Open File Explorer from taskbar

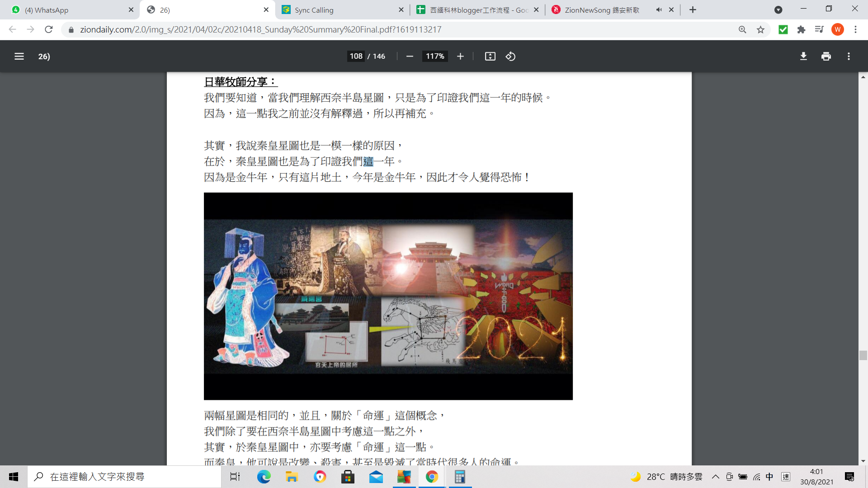292,477
